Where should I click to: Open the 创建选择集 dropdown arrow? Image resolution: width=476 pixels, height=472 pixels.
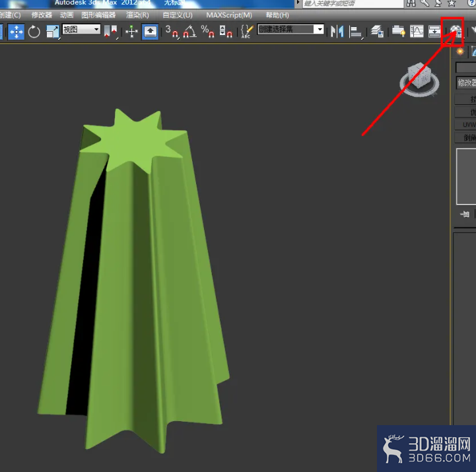click(320, 29)
